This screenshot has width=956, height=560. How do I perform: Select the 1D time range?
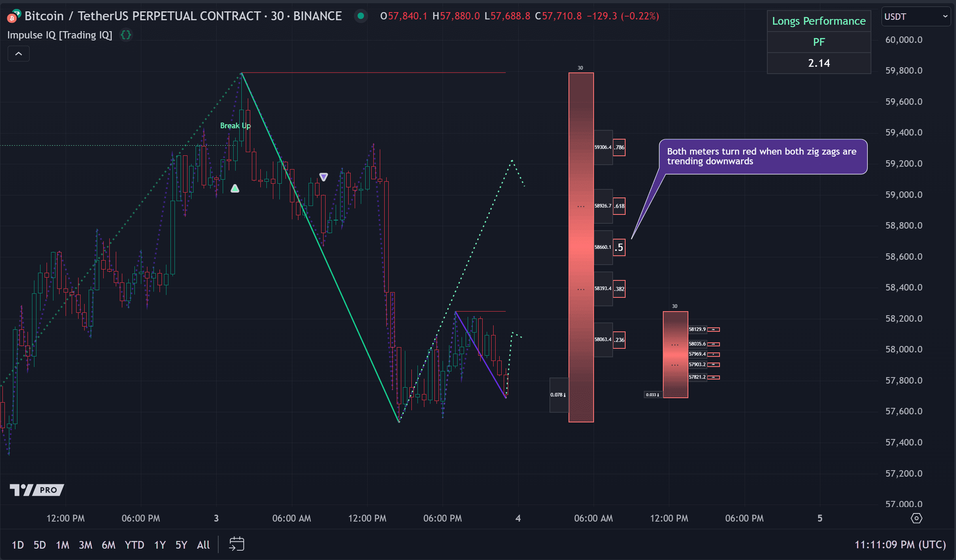pos(18,545)
